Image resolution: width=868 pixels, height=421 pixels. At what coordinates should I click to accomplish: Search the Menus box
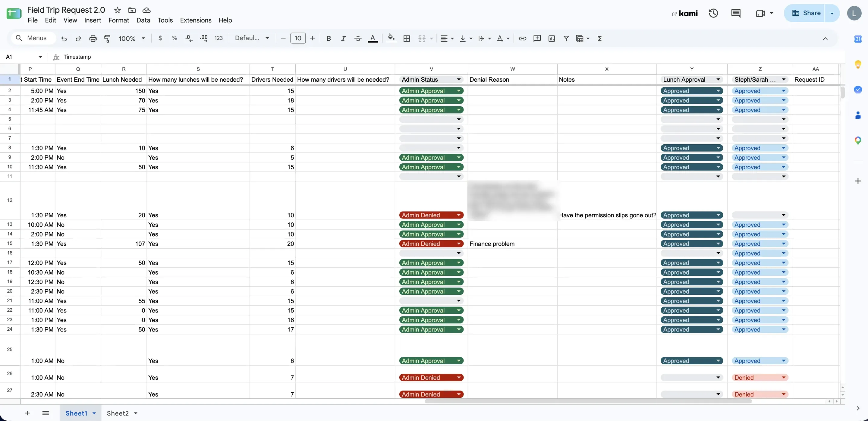(33, 38)
